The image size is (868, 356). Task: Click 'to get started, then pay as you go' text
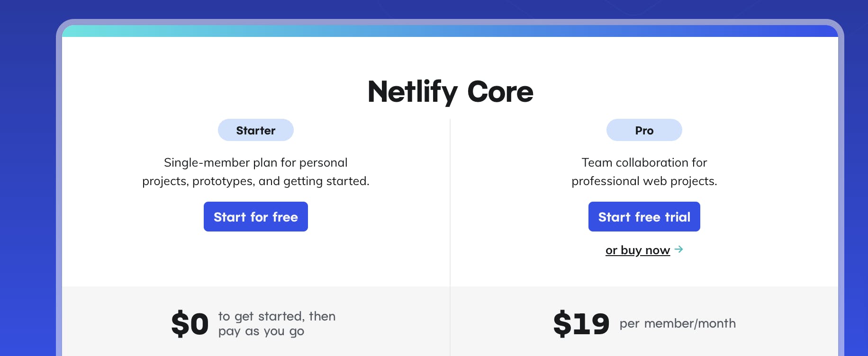click(277, 324)
